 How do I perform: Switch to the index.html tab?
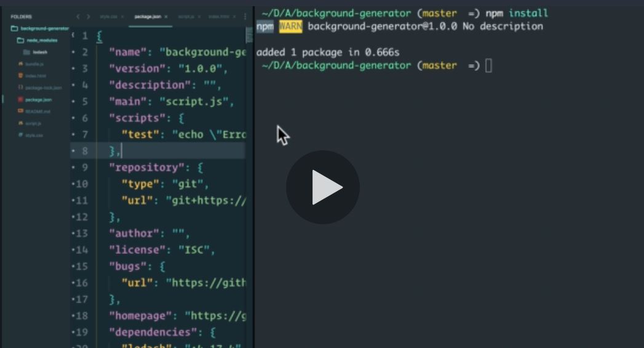[219, 17]
